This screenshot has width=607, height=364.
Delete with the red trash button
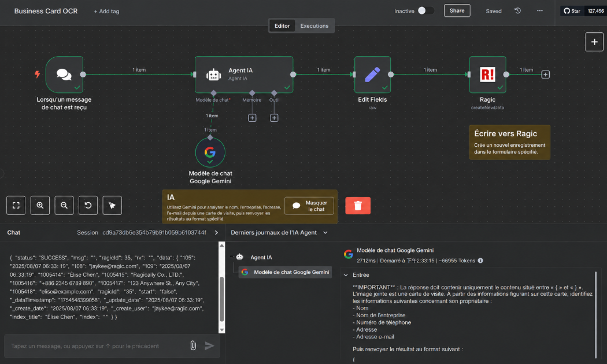click(358, 206)
